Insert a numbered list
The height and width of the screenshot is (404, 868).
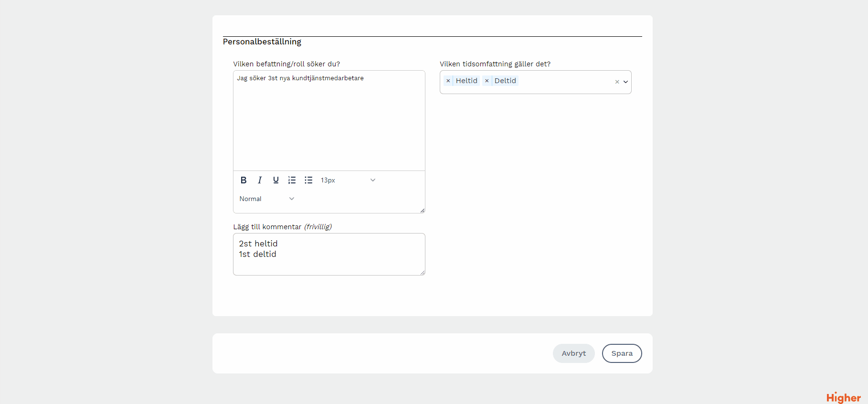[x=292, y=180]
